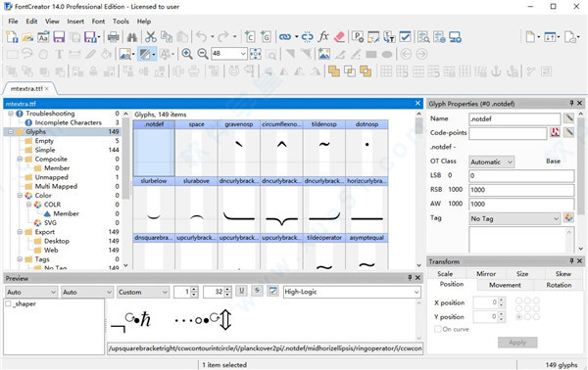Increase the preview size 32 stepper
588x370 pixels.
click(227, 290)
